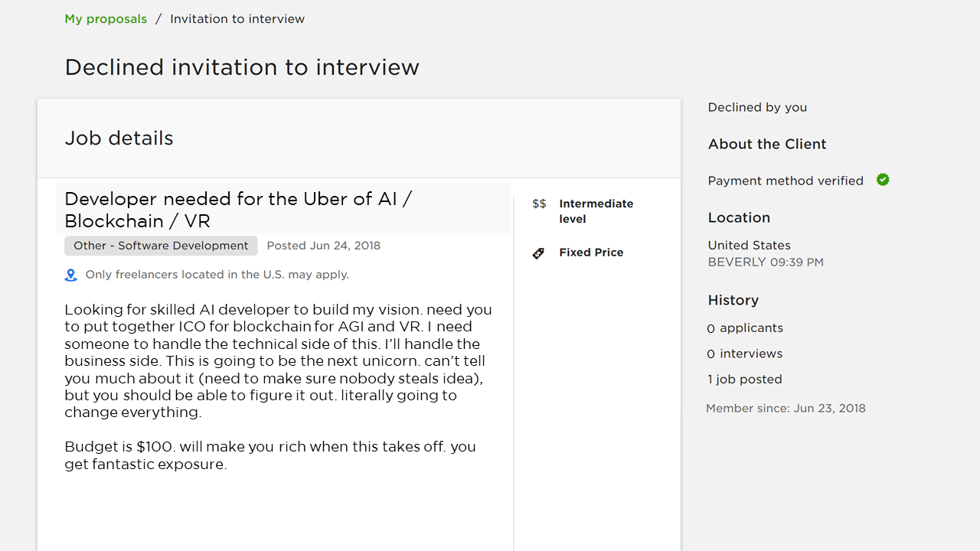Screen dimensions: 980x551
Task: Click the United States client location
Action: click(750, 246)
